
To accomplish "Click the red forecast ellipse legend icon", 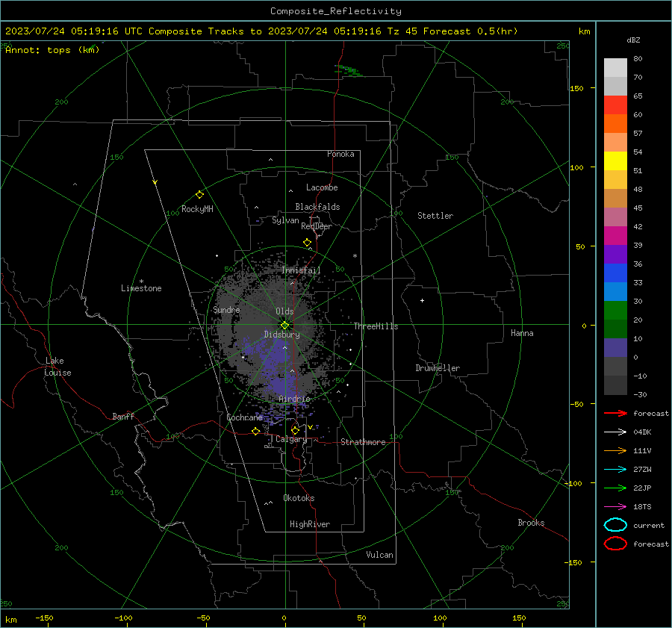I will click(x=615, y=544).
